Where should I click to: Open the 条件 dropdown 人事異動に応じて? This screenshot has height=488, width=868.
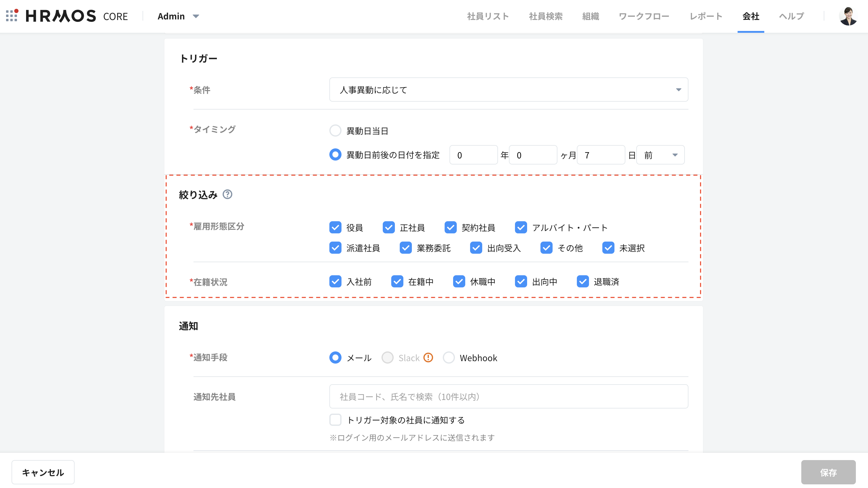pyautogui.click(x=508, y=90)
